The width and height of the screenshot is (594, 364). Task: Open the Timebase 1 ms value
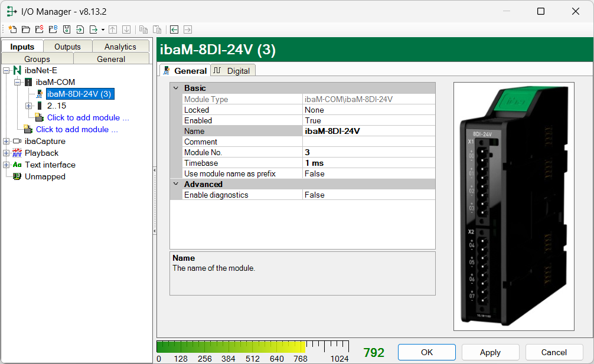tap(368, 163)
